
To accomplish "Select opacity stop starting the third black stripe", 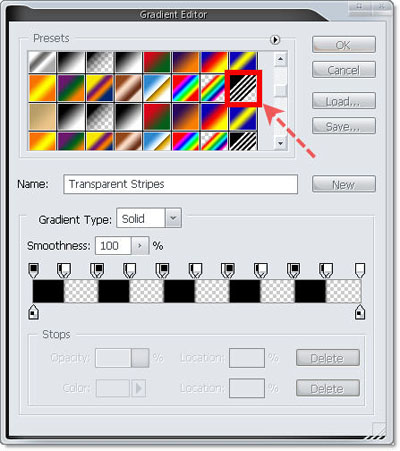I will click(163, 270).
